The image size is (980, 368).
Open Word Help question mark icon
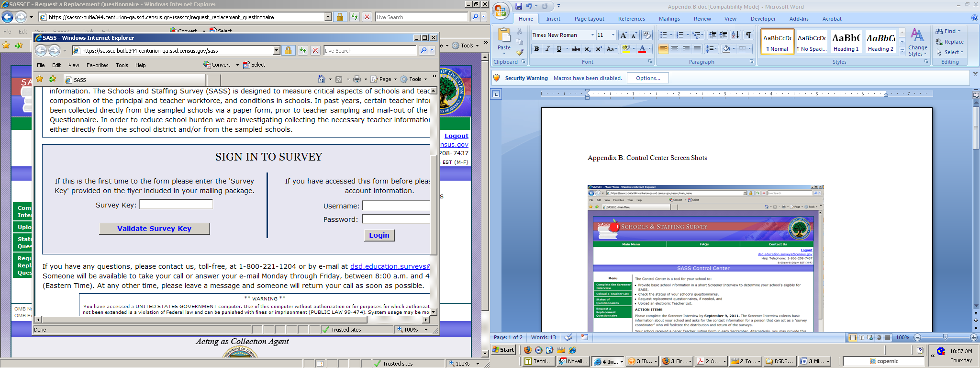click(975, 18)
